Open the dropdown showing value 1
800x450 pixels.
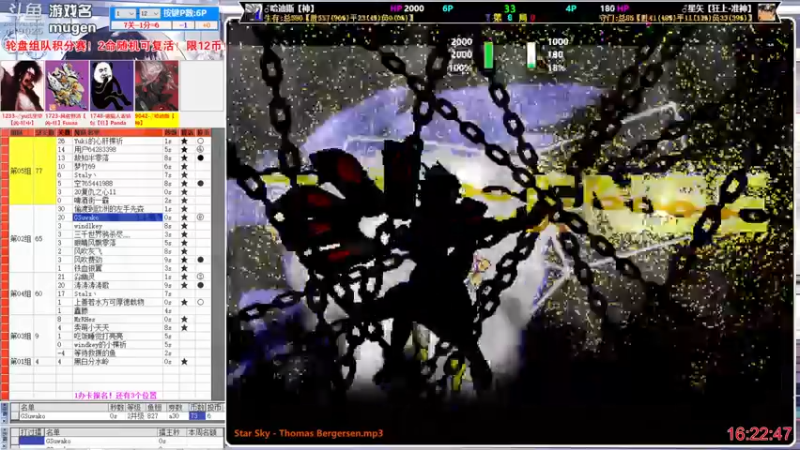pos(125,13)
